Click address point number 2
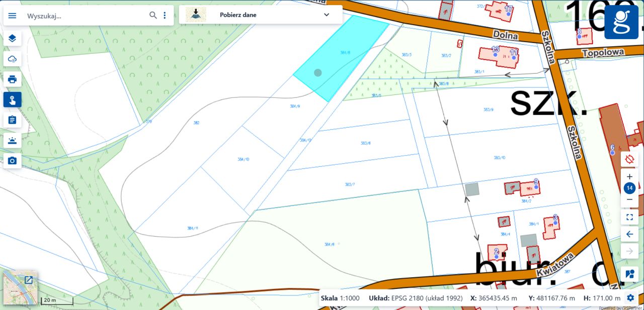This screenshot has width=644, height=310. [497, 252]
